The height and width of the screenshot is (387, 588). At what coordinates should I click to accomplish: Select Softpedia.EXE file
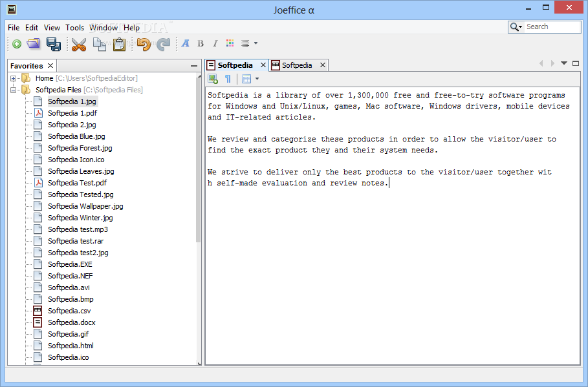(x=70, y=264)
